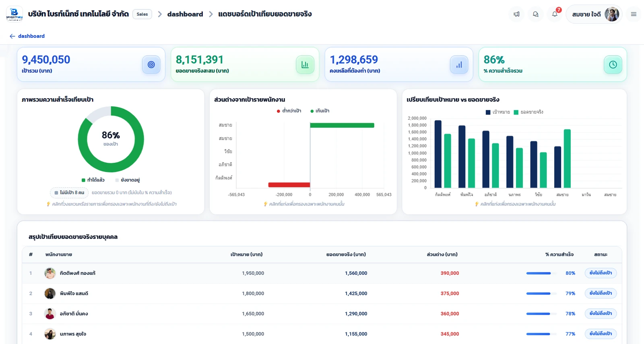
Task: Select the dashboard breadcrumb item
Action: pyautogui.click(x=185, y=14)
